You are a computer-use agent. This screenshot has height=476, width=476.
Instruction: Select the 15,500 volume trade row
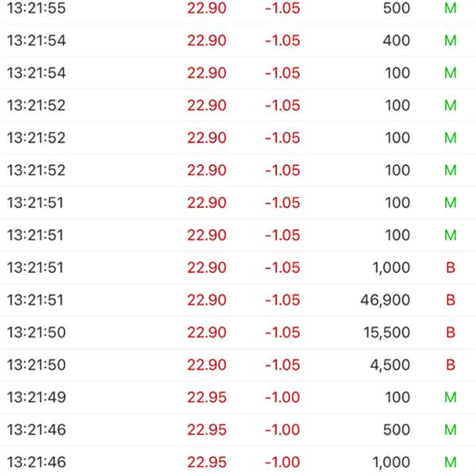coord(238,332)
